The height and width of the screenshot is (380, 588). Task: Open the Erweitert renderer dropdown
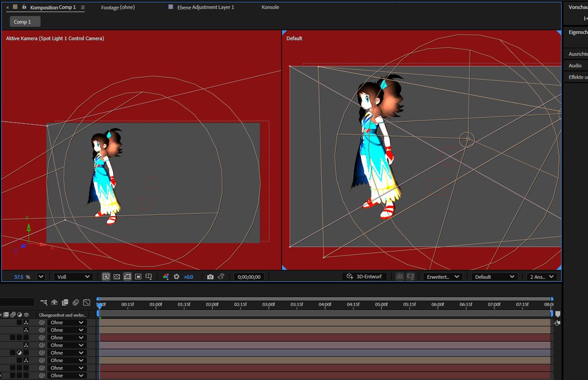pos(443,277)
